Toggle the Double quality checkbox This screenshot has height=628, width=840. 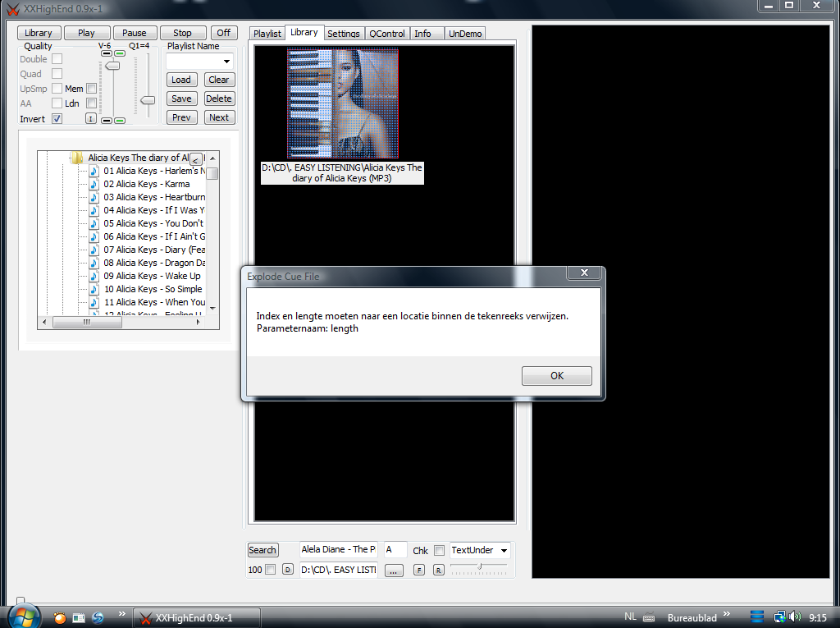click(57, 59)
